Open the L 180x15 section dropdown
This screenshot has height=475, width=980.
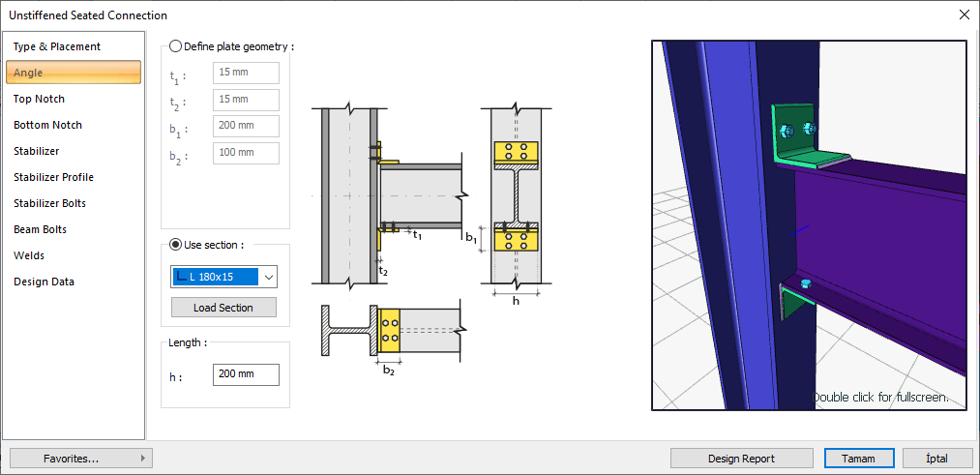click(269, 278)
